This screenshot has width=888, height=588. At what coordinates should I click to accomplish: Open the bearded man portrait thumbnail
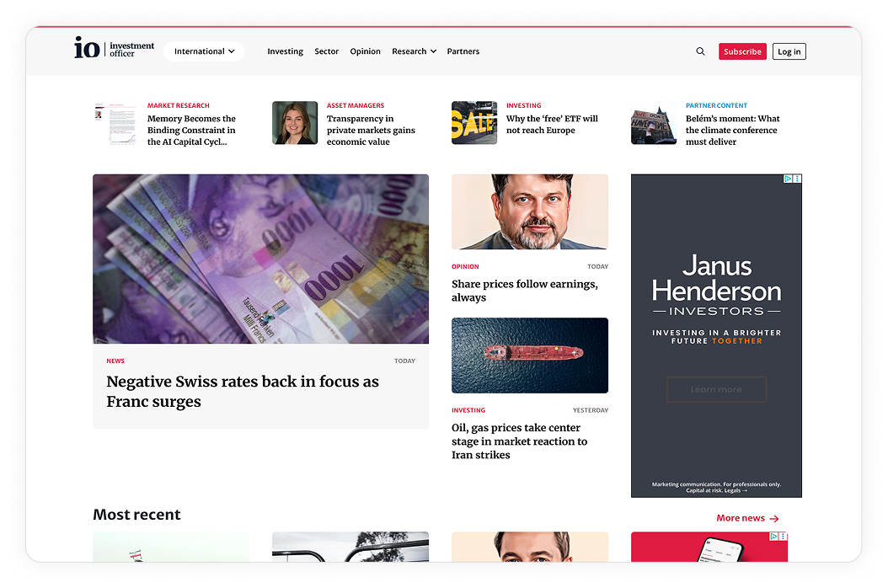click(x=529, y=212)
